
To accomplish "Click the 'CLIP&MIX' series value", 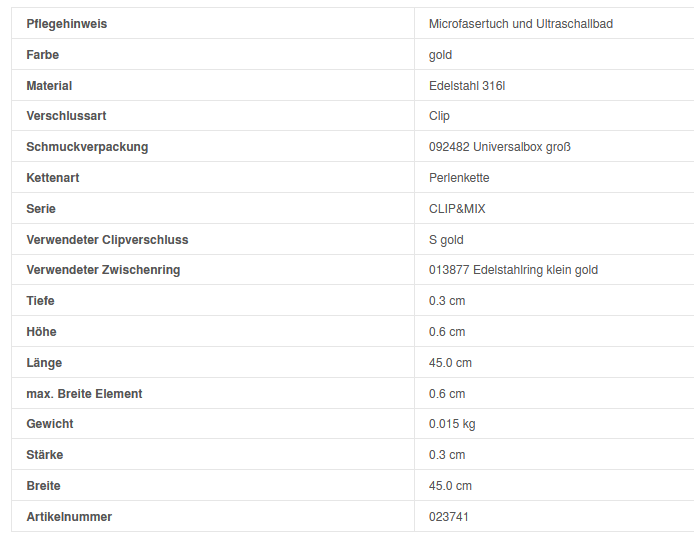I will [457, 209].
